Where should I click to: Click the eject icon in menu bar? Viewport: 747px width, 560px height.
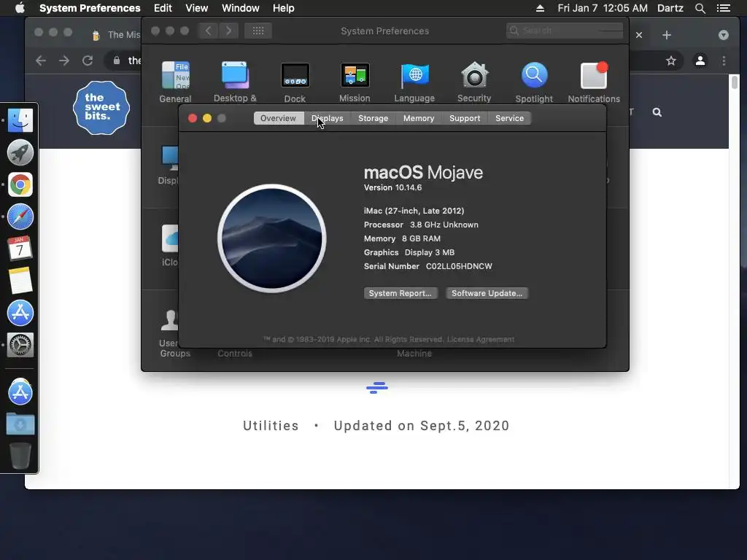(540, 8)
